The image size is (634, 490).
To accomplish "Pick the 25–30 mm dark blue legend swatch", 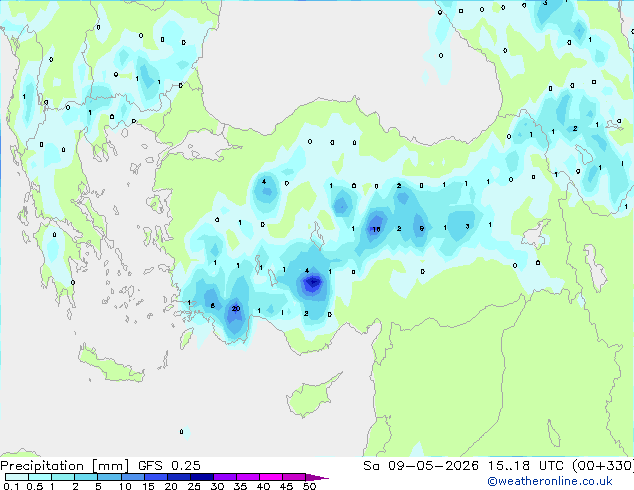I will 201,477.
